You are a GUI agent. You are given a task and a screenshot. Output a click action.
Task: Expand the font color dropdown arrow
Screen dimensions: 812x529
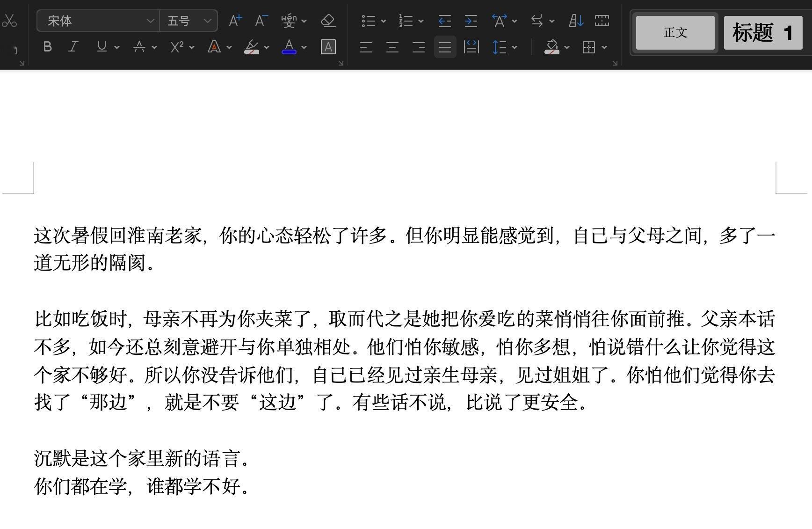(x=304, y=47)
